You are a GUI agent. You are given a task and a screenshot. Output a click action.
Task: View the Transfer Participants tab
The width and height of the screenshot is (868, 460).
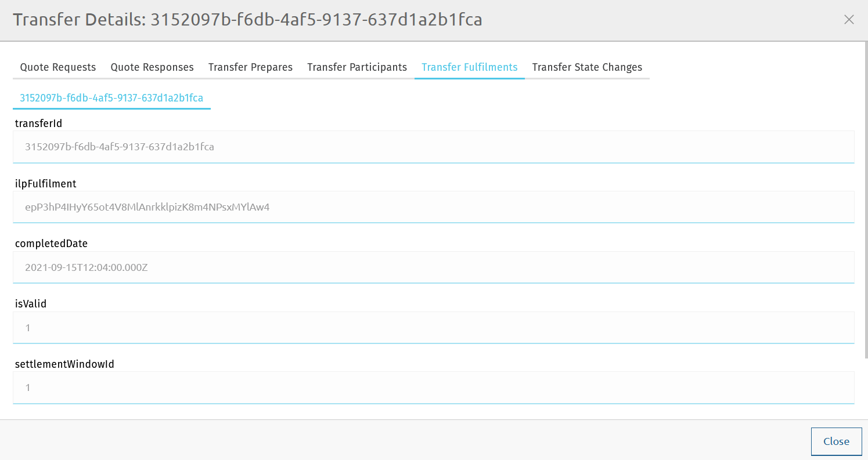[x=357, y=67]
